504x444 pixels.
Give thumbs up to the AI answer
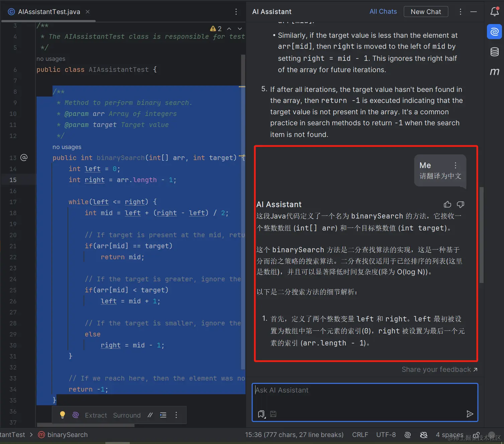[x=447, y=204]
